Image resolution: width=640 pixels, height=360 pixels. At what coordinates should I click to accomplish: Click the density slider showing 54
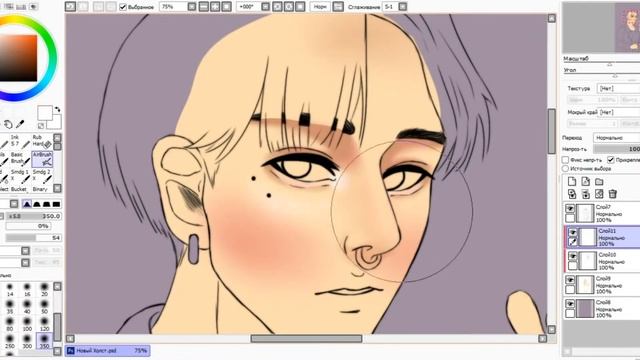[x=33, y=238]
